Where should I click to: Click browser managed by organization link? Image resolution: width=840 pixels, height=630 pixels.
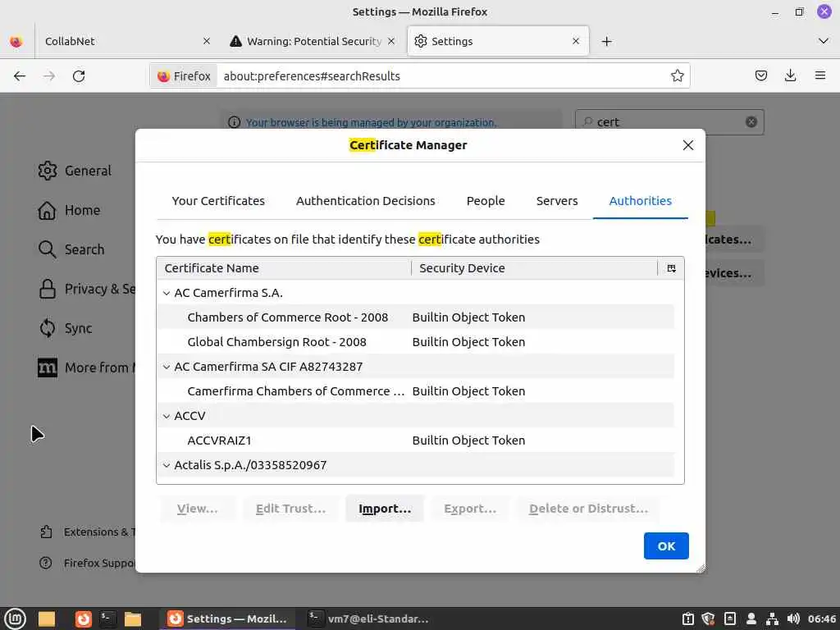(371, 123)
